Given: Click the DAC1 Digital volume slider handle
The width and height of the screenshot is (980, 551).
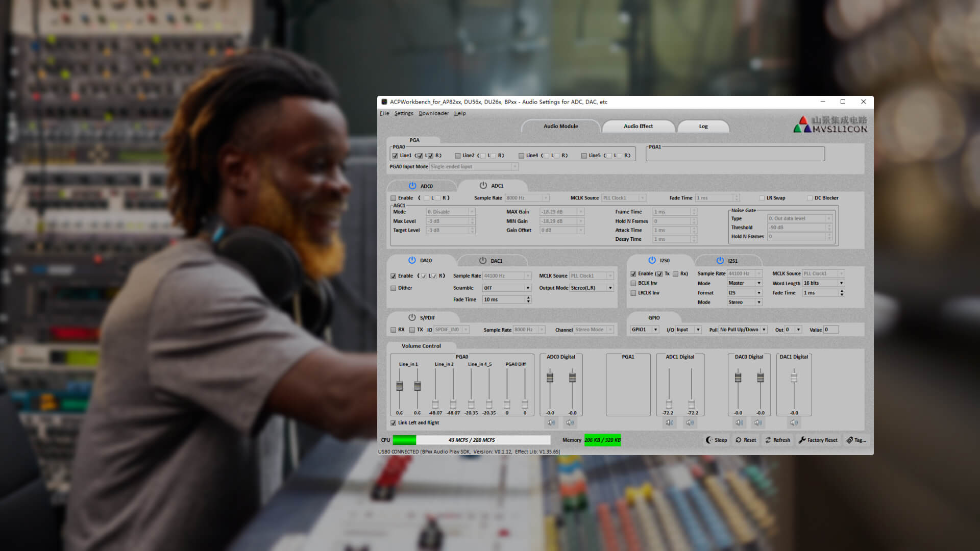Looking at the screenshot, I should click(x=794, y=378).
